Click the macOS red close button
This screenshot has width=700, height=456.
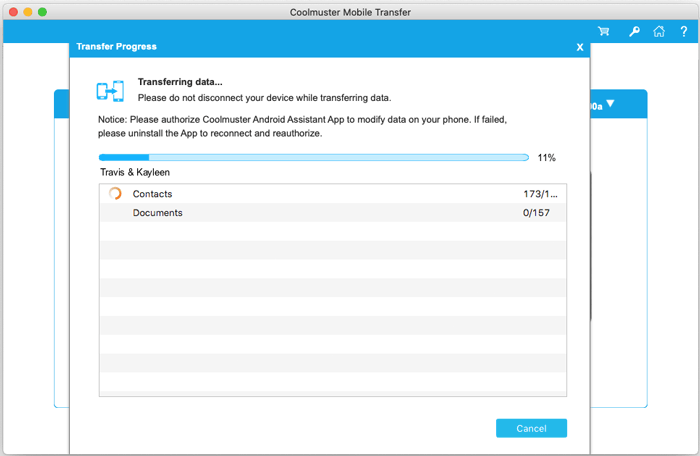(x=13, y=12)
